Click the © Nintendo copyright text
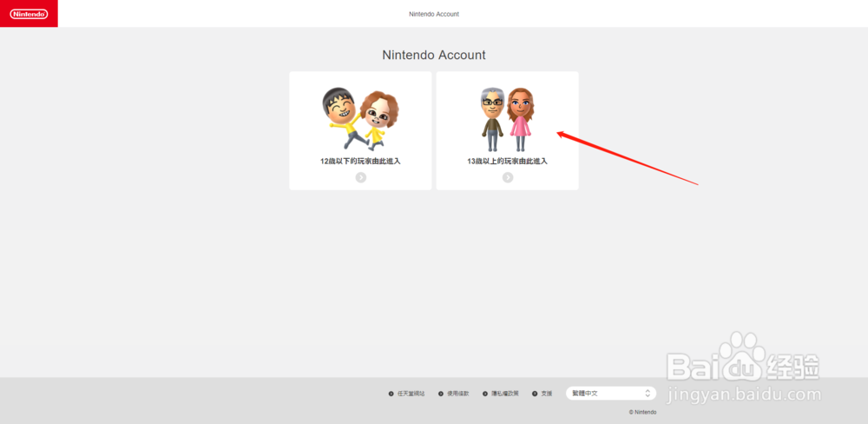This screenshot has height=424, width=868. pos(642,413)
